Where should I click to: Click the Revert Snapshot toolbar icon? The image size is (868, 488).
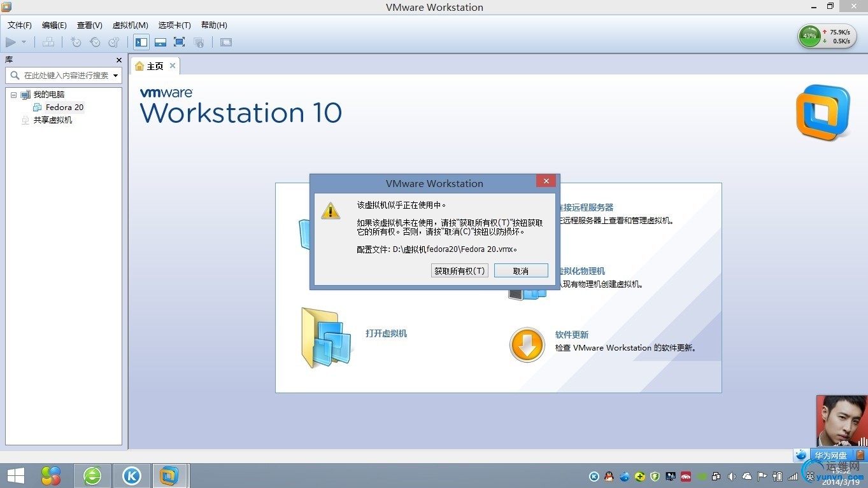point(96,43)
